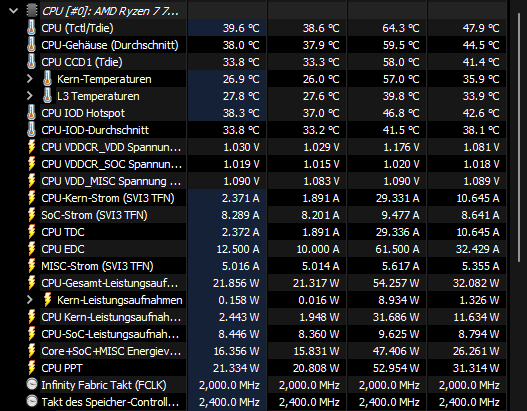Click lightning icon for CPU Kern-Leistungsaufnahme row
The width and height of the screenshot is (527, 411).
31,317
